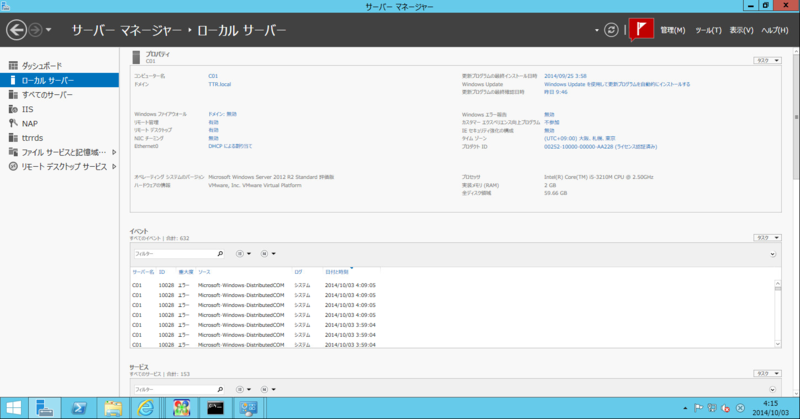800x419 pixels.
Task: Click the firewall status link ドメイン: 無効
Action: [x=222, y=114]
